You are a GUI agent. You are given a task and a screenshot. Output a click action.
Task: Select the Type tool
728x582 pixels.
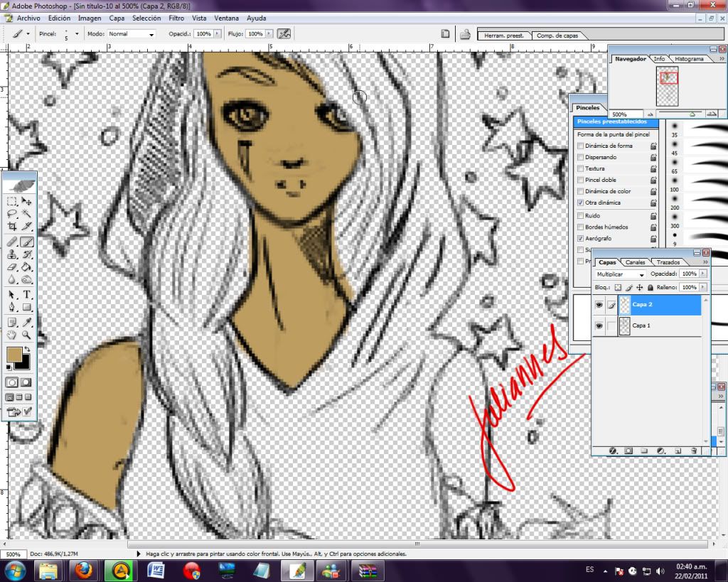coord(27,295)
